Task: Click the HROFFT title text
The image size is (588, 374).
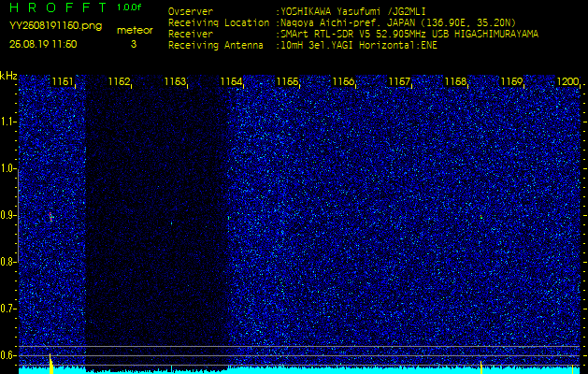Action: tap(60, 7)
